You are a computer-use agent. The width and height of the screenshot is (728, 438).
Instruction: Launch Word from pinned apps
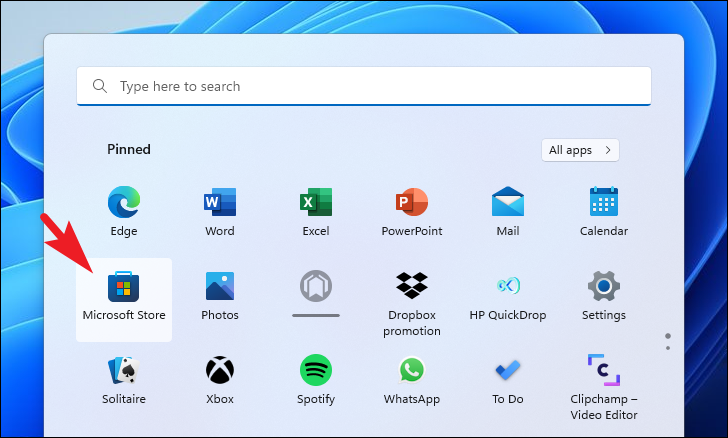tap(220, 211)
